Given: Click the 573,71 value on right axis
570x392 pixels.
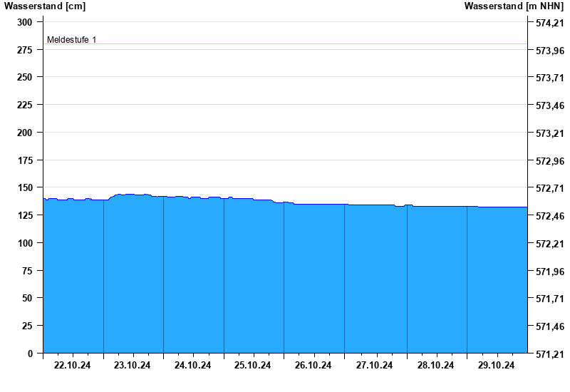Looking at the screenshot, I should tap(550, 78).
